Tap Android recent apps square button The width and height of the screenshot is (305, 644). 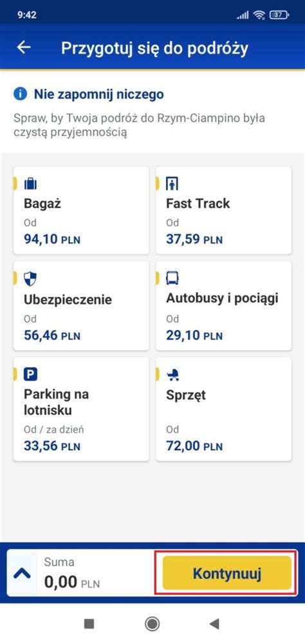pyautogui.click(x=89, y=624)
